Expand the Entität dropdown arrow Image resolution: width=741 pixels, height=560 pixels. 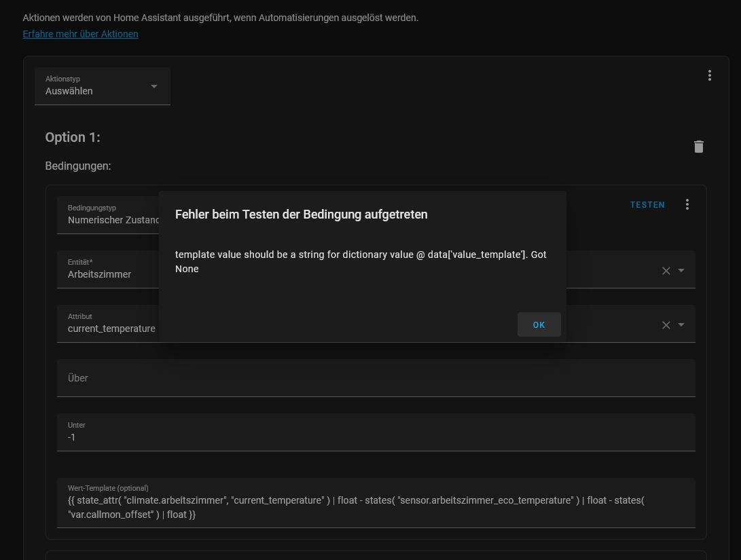click(681, 271)
